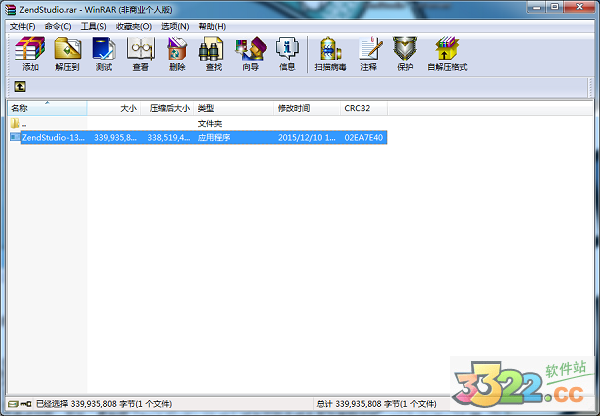
Task: Open the Help (帮助) menu
Action: [212, 26]
